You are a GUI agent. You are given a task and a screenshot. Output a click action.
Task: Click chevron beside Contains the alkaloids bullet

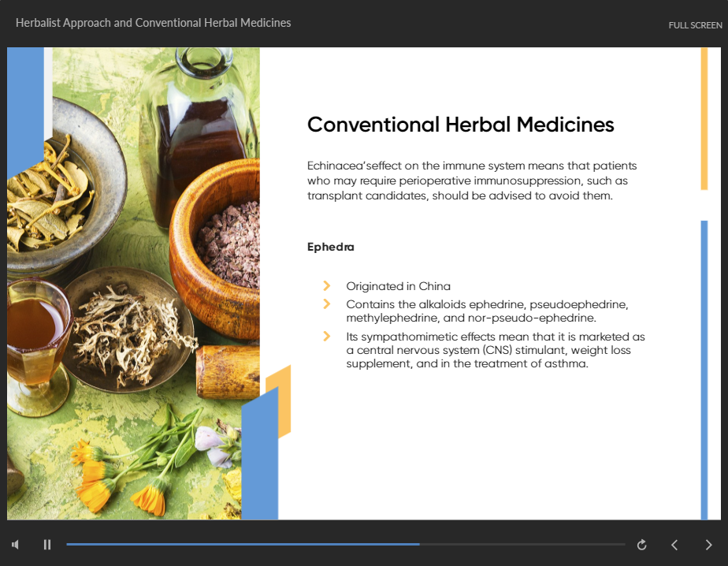click(326, 303)
